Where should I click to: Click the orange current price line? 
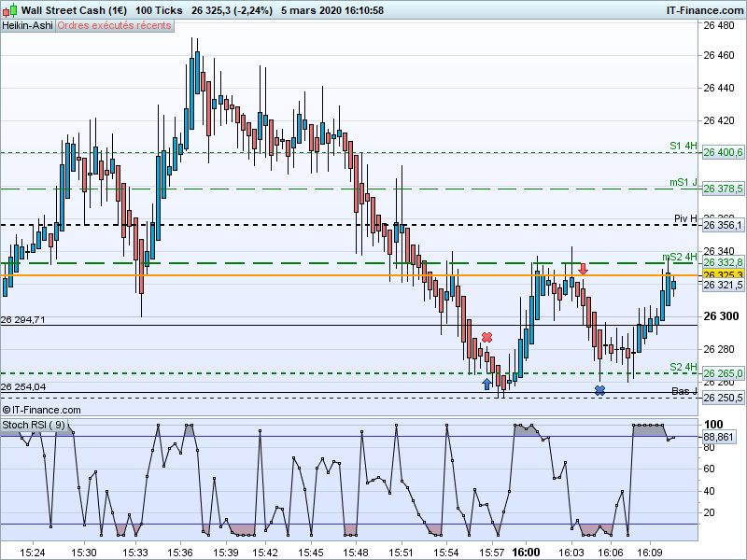tap(350, 275)
